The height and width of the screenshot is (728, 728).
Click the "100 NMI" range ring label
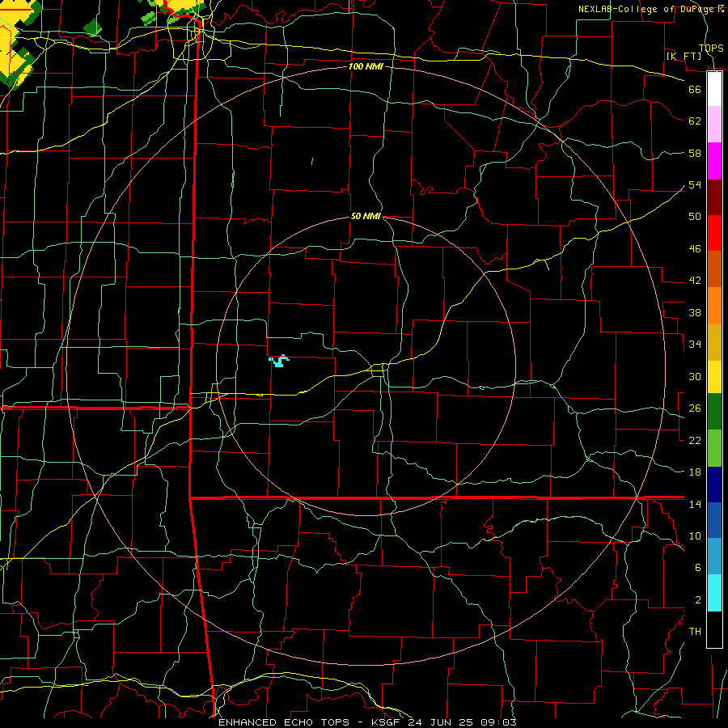coord(366,66)
